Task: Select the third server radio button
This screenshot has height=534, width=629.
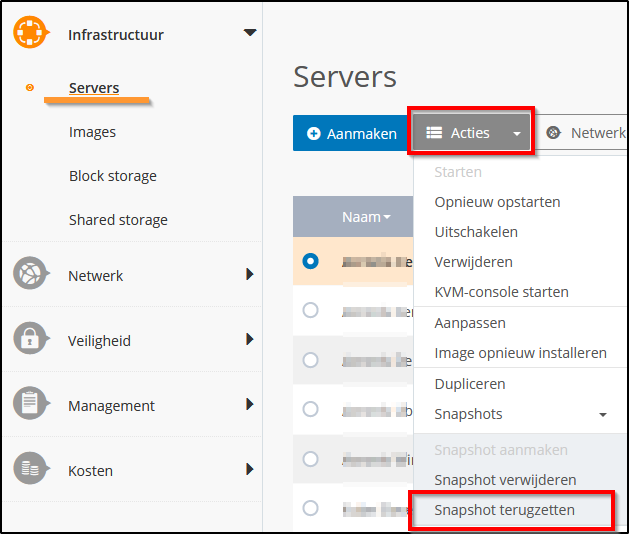Action: [x=310, y=359]
